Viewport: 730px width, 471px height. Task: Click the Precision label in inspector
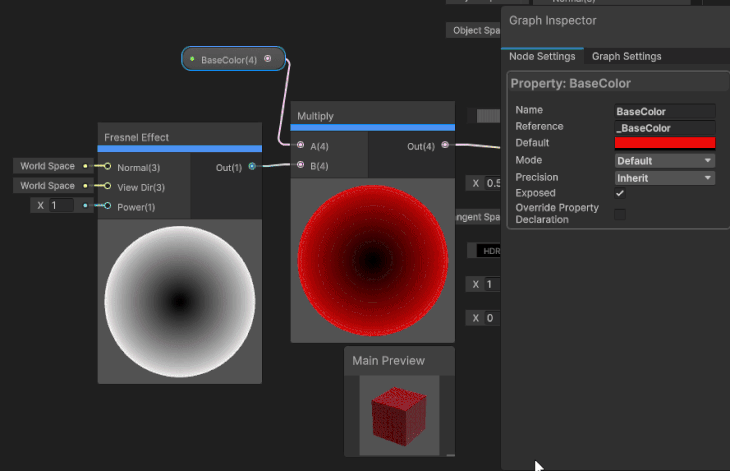(x=536, y=177)
